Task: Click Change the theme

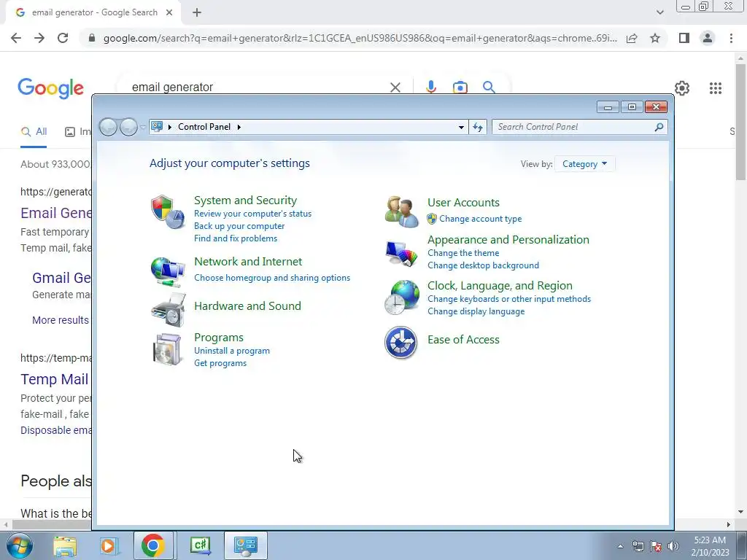Action: pyautogui.click(x=463, y=253)
